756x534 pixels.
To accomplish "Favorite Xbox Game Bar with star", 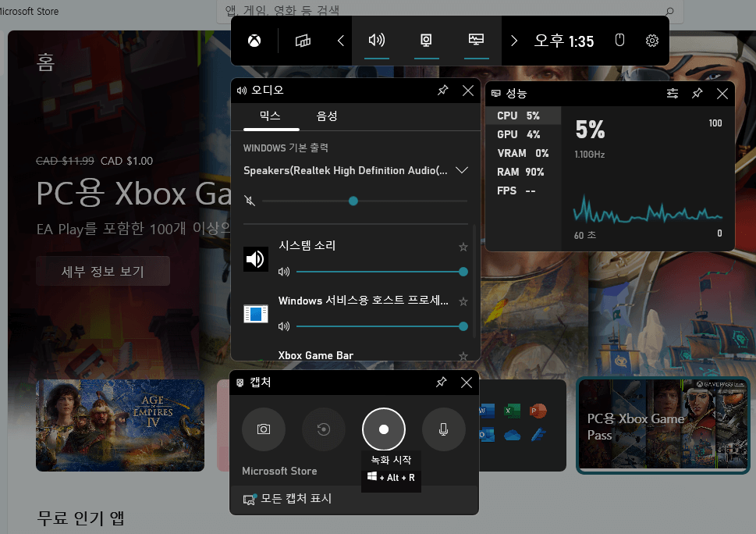I will pos(463,356).
